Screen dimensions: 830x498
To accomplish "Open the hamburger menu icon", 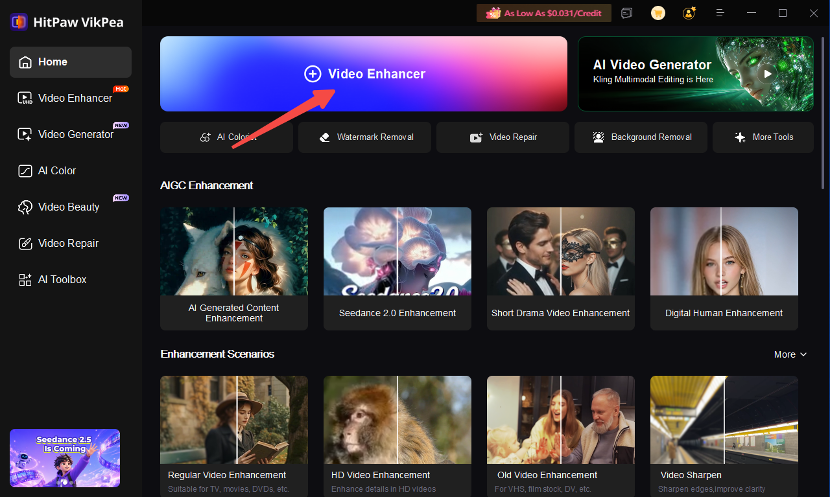I will coord(720,13).
